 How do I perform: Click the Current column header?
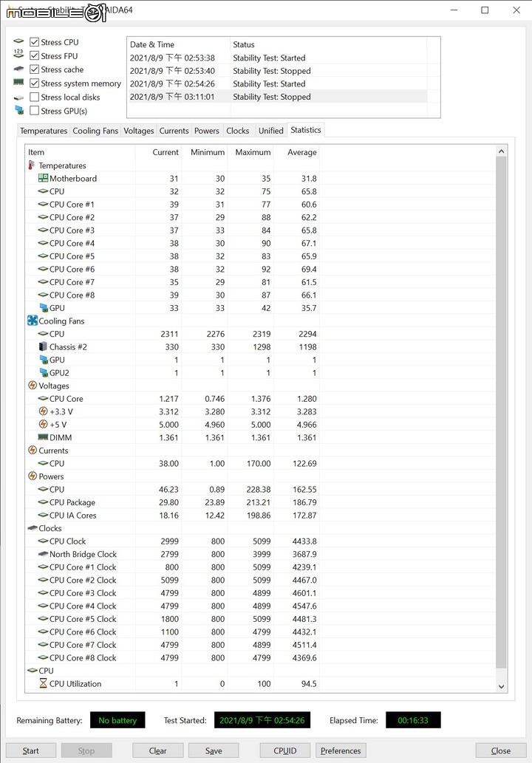point(159,152)
